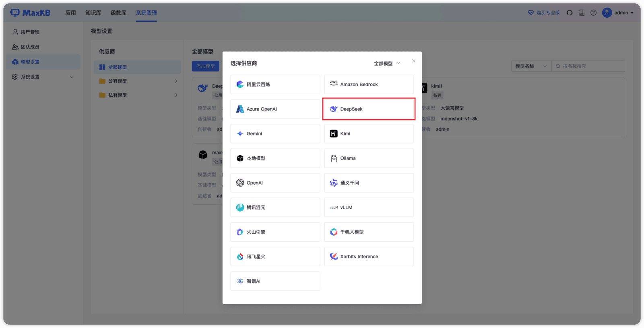The image size is (644, 328).
Task: Click the 讯飞星火 logo icon
Action: tap(240, 257)
